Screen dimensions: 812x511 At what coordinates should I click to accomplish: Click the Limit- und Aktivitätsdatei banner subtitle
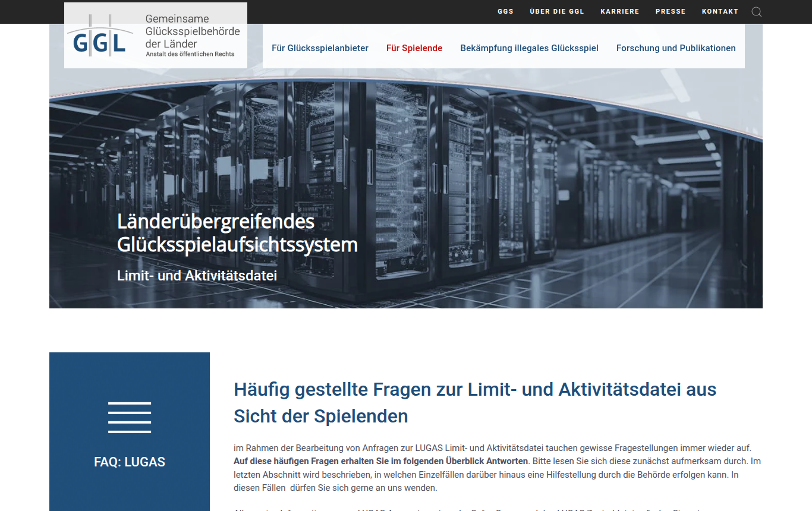(x=197, y=276)
